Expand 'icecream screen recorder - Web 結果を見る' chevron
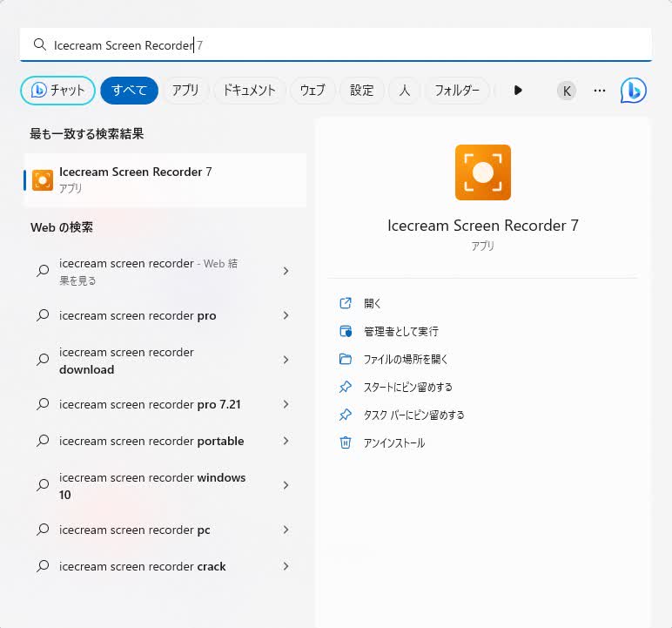 click(286, 271)
